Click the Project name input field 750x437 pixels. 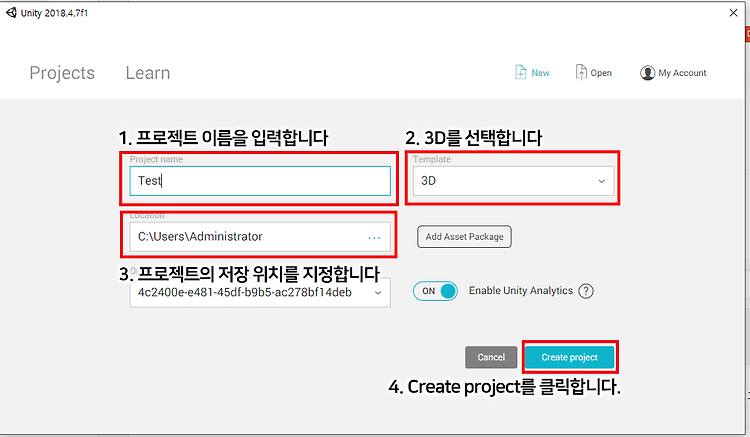260,181
